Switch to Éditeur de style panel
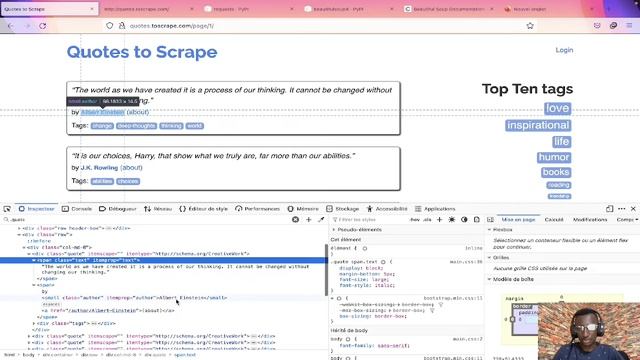 click(x=203, y=209)
